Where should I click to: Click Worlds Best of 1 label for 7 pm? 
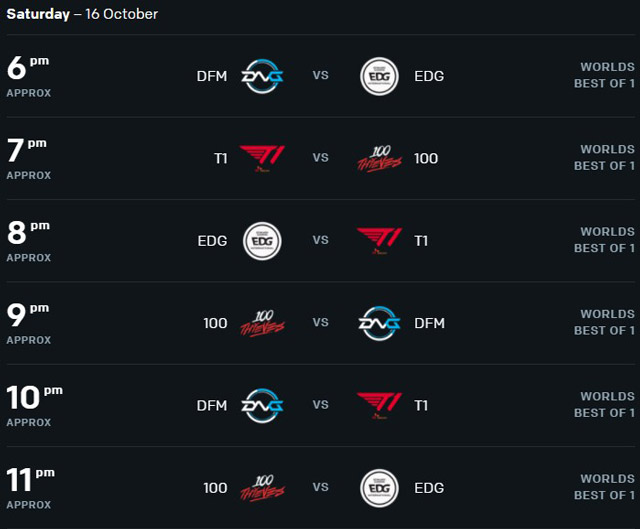[604, 158]
